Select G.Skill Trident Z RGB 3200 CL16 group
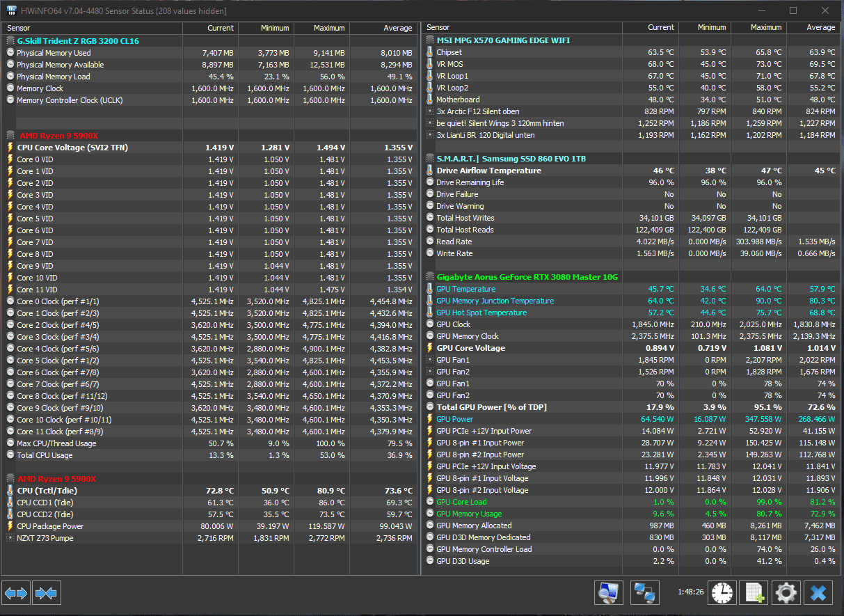 click(209, 41)
